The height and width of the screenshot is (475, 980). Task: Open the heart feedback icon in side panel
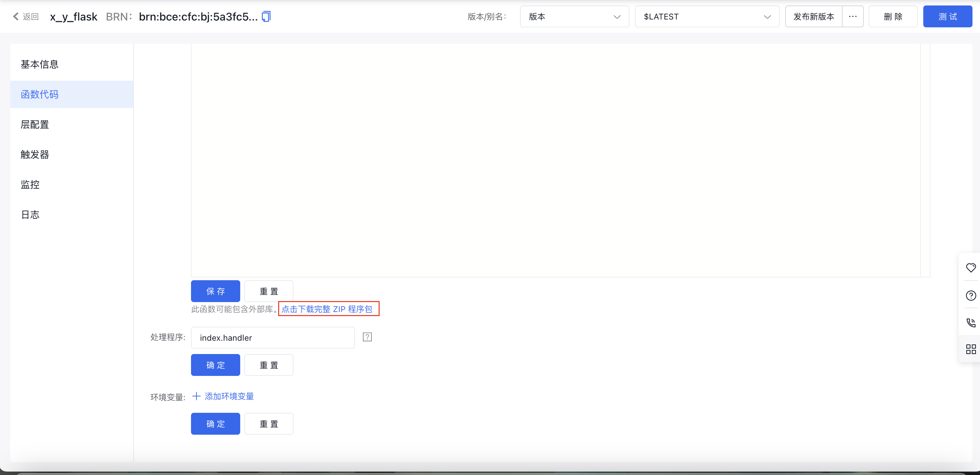tap(971, 268)
